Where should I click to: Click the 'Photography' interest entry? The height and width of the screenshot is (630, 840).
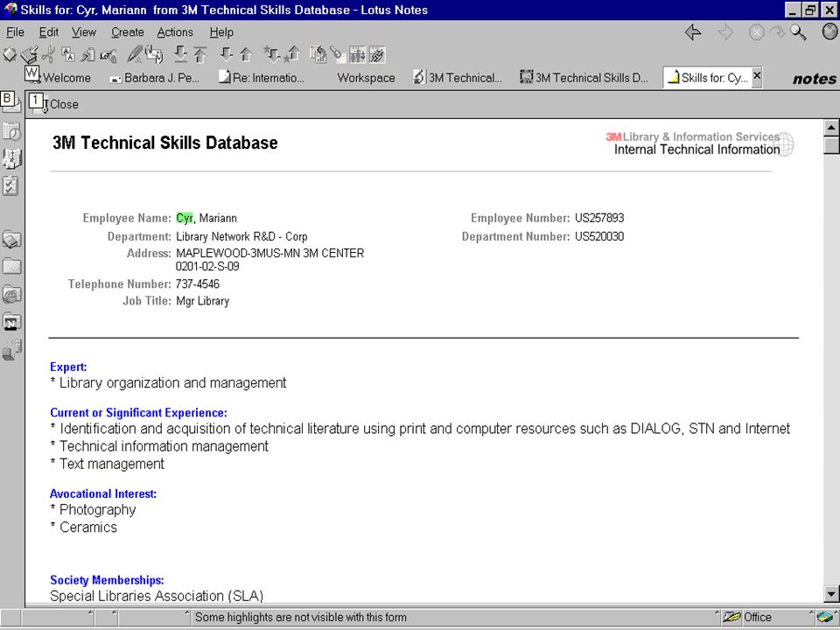[97, 509]
